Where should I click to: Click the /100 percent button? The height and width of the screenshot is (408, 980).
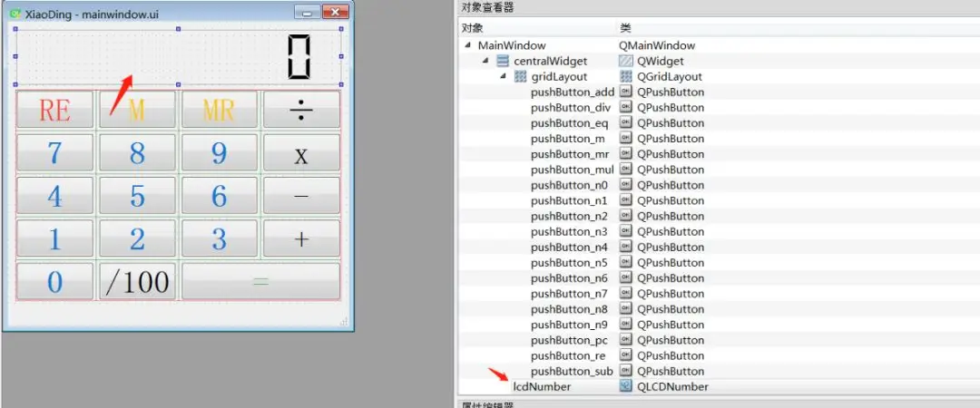137,281
